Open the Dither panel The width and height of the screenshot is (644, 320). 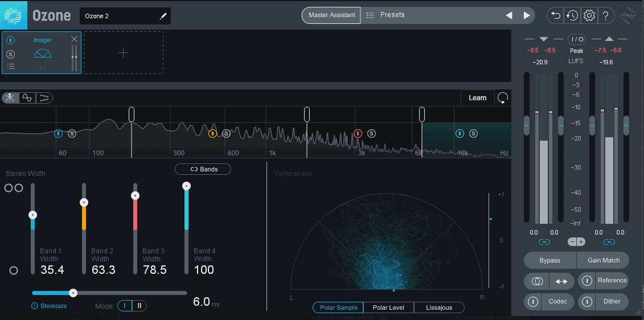[612, 302]
